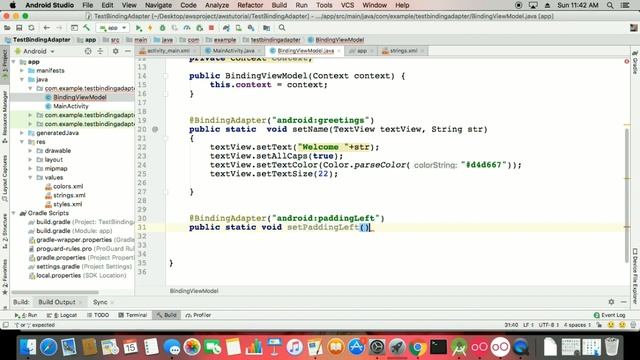Toggle the Resource Manager side tab
The image size is (640, 360).
(5, 116)
